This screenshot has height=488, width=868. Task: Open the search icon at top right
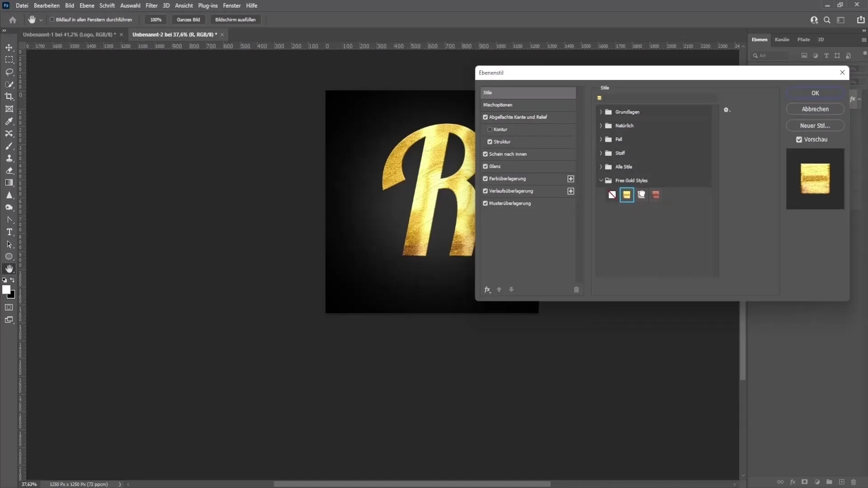pos(827,20)
